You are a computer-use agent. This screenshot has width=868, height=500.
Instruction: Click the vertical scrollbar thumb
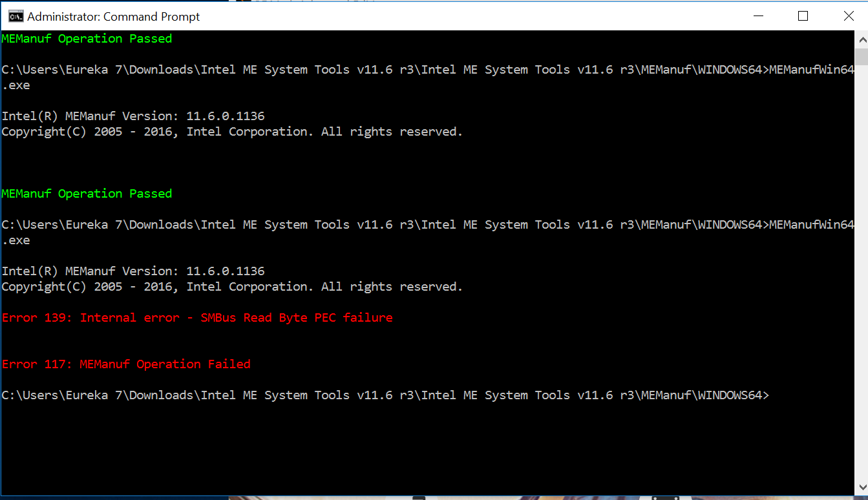point(862,56)
